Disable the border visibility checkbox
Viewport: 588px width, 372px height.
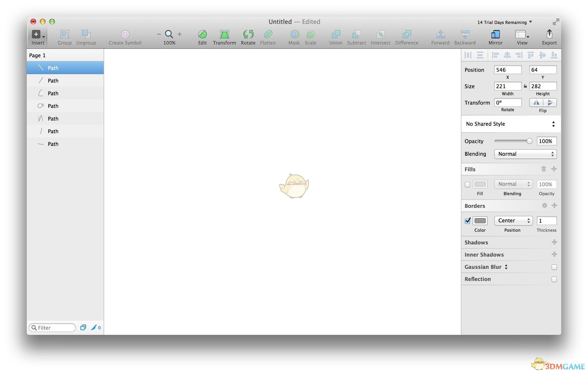coord(468,220)
